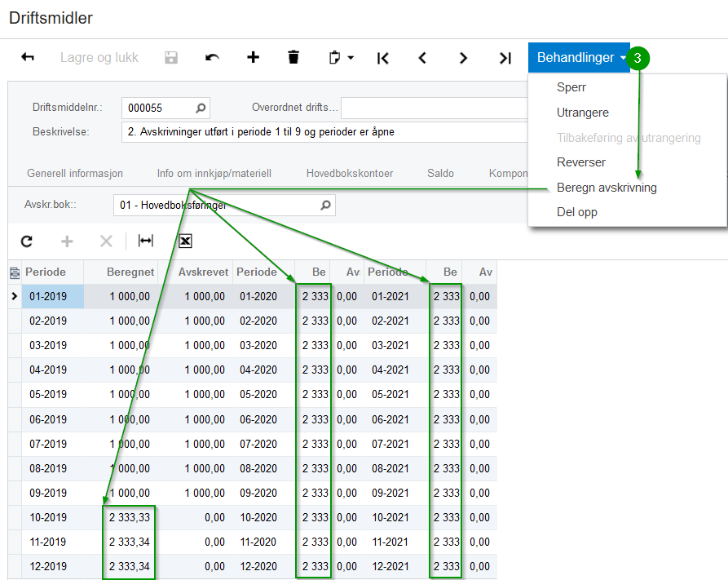Image resolution: width=728 pixels, height=580 pixels.
Task: Refresh the depreciation grid
Action: pos(27,241)
